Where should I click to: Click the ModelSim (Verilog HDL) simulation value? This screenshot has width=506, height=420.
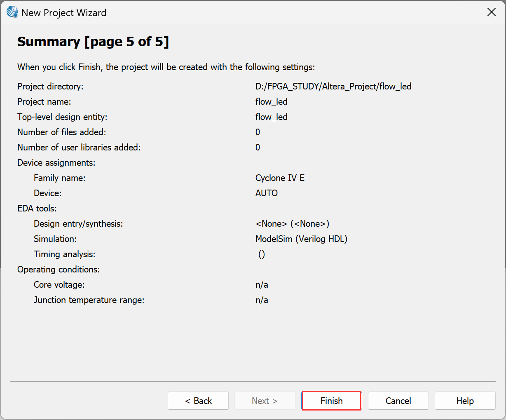(x=301, y=239)
